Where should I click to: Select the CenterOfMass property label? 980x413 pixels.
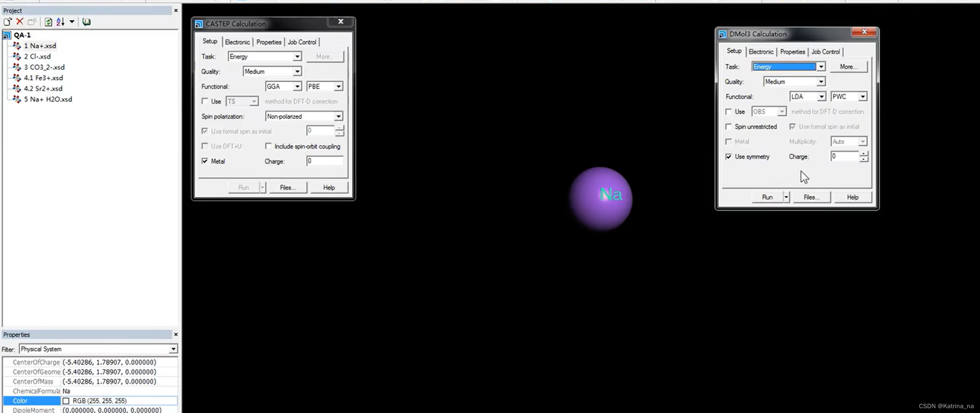coord(33,382)
